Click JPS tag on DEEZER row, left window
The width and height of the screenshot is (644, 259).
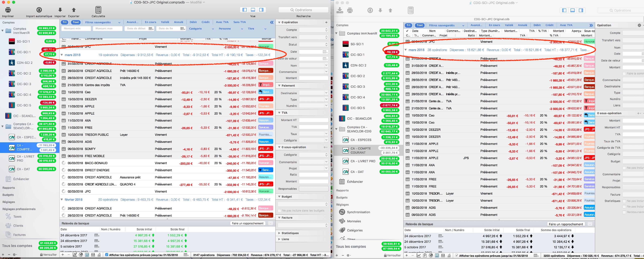[x=265, y=99]
